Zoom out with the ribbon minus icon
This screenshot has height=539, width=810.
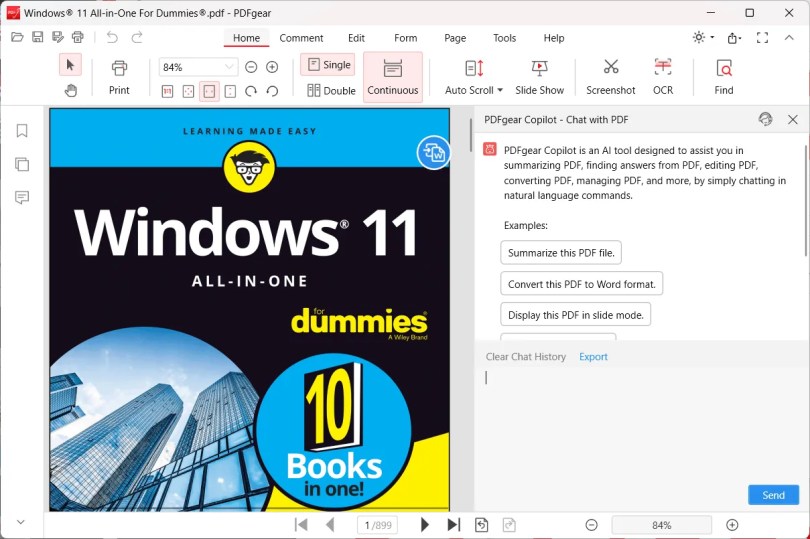coord(251,67)
